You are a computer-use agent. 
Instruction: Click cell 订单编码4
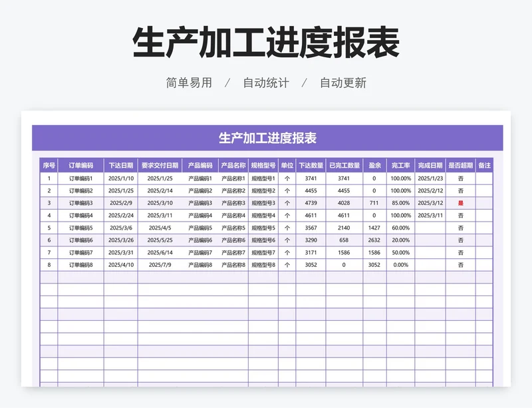[x=80, y=216]
